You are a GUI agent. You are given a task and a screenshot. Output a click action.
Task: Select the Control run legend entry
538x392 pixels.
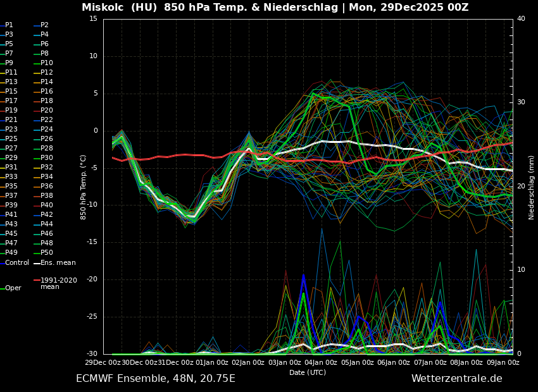(x=16, y=262)
